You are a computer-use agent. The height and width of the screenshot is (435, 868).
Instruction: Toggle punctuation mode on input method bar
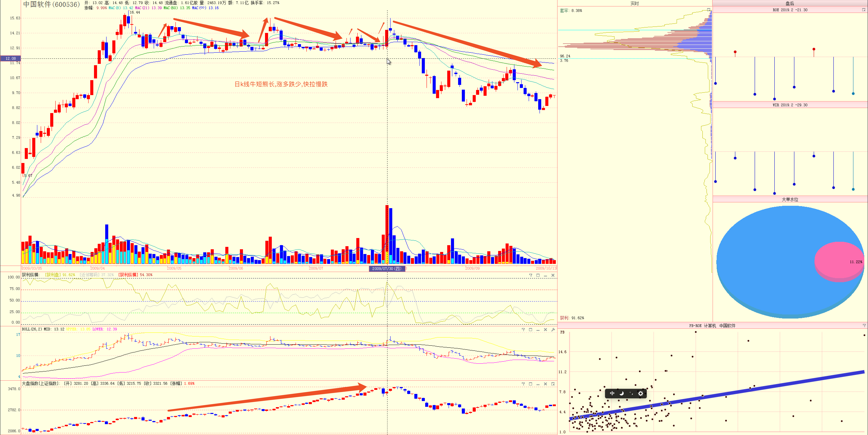631,393
